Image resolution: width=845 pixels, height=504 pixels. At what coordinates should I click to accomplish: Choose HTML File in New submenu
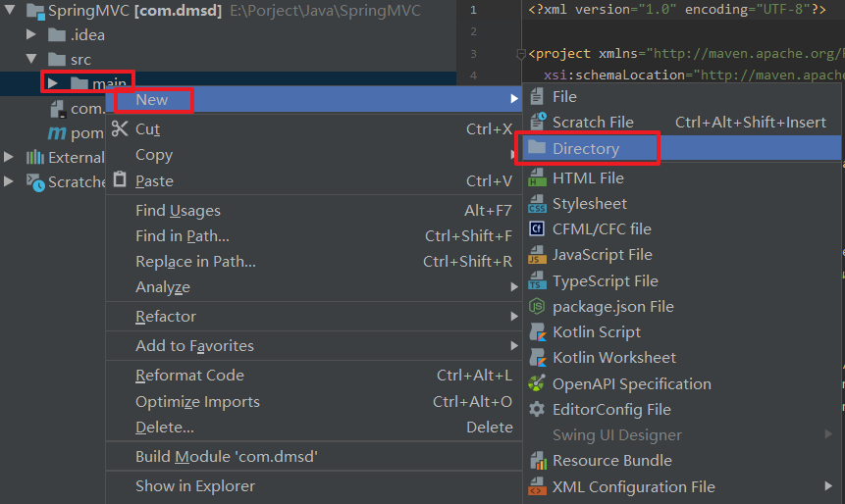click(682, 177)
